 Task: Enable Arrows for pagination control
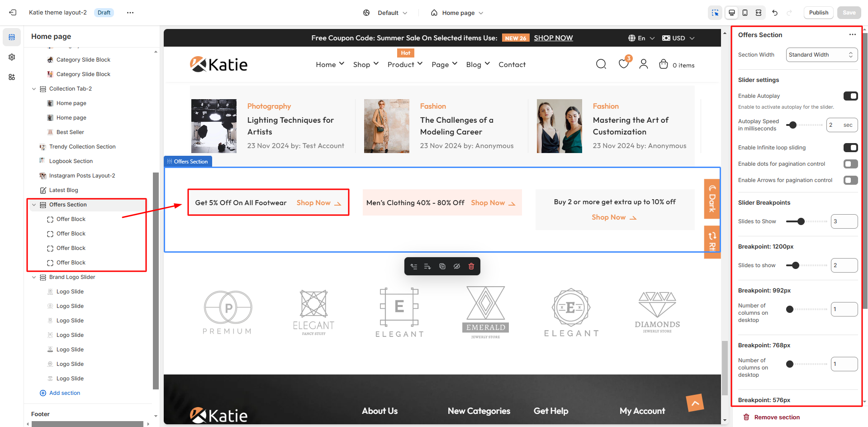pos(850,180)
